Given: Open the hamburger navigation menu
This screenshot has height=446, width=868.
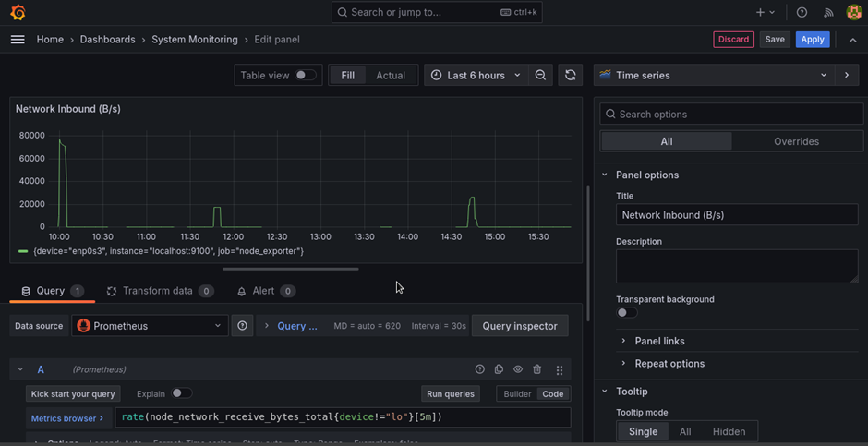Looking at the screenshot, I should point(18,40).
